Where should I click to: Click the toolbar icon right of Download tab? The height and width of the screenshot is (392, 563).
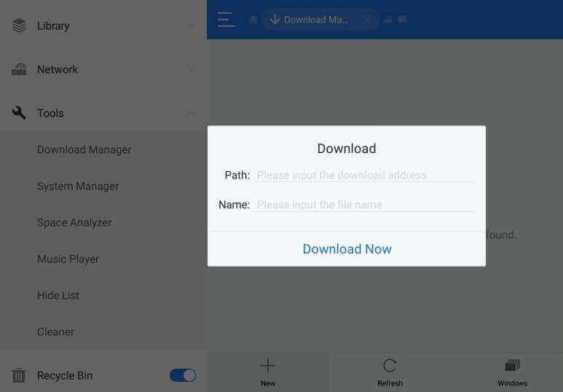(388, 19)
